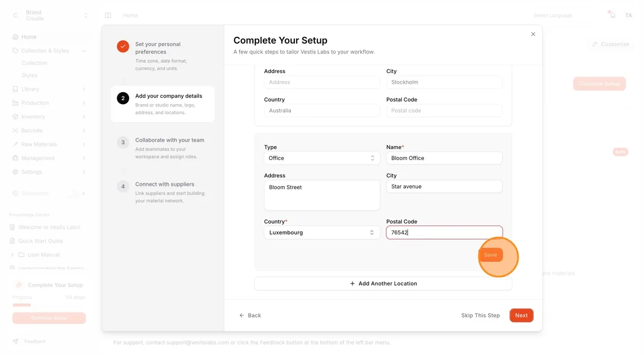Click the Next button
The width and height of the screenshot is (644, 356).
(521, 315)
